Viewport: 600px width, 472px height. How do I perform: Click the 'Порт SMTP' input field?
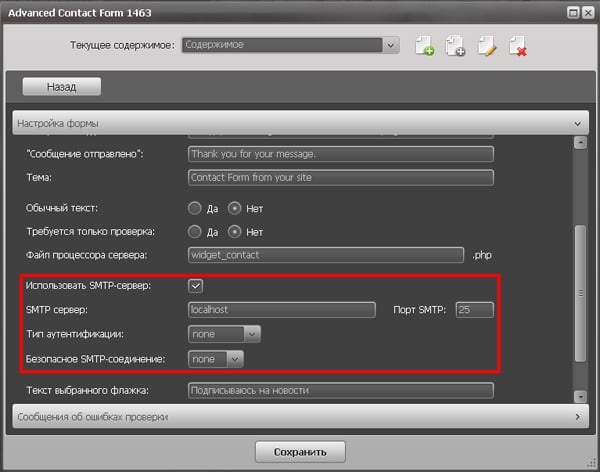(x=474, y=310)
